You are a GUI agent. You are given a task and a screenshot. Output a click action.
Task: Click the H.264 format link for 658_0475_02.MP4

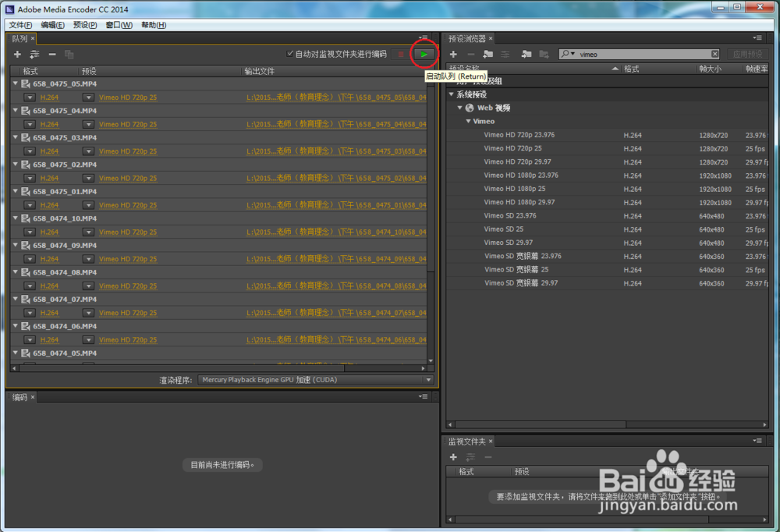tap(49, 178)
